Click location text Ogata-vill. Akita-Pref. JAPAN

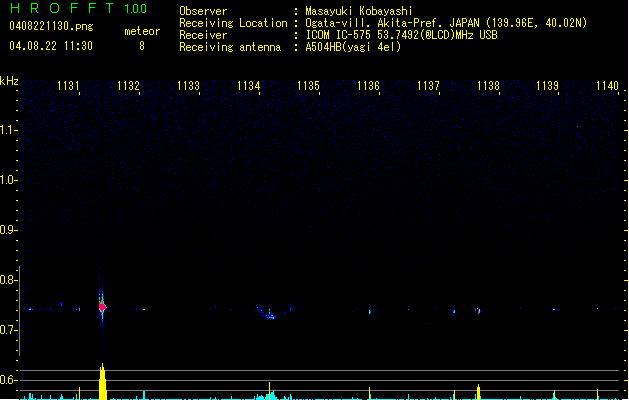392,23
